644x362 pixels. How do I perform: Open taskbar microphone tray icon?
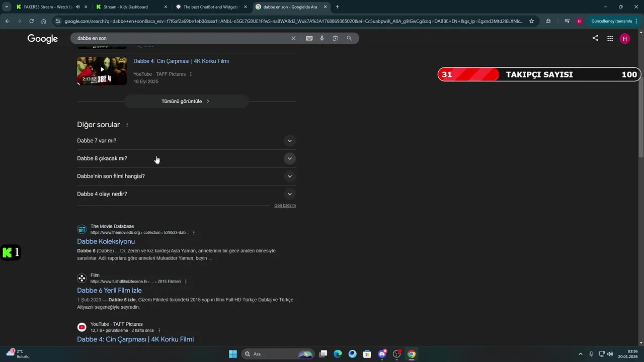[x=591, y=354]
